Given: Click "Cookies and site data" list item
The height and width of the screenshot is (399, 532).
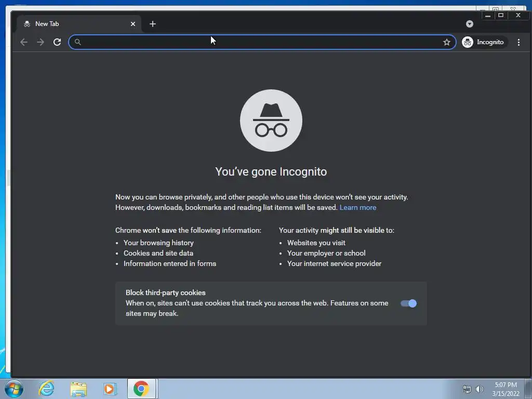Looking at the screenshot, I should pos(158,253).
